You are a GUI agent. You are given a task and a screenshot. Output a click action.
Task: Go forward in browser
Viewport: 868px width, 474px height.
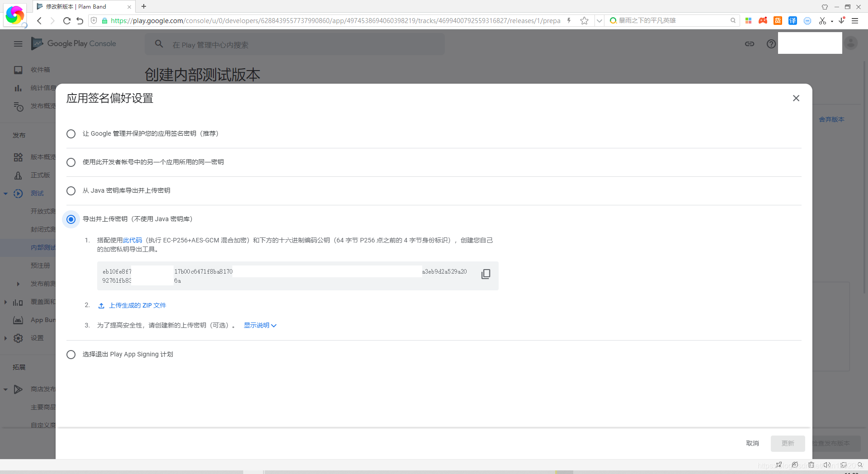[x=52, y=21]
